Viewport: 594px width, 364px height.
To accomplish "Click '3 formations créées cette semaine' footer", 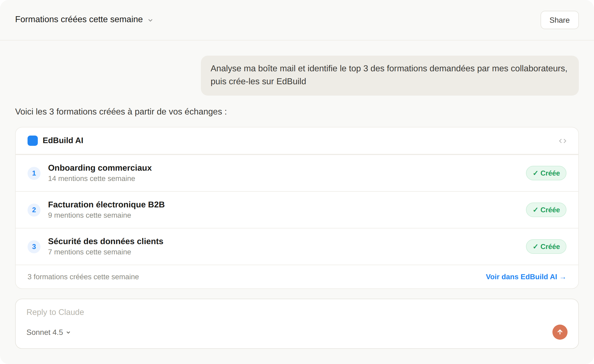I will click(x=83, y=277).
